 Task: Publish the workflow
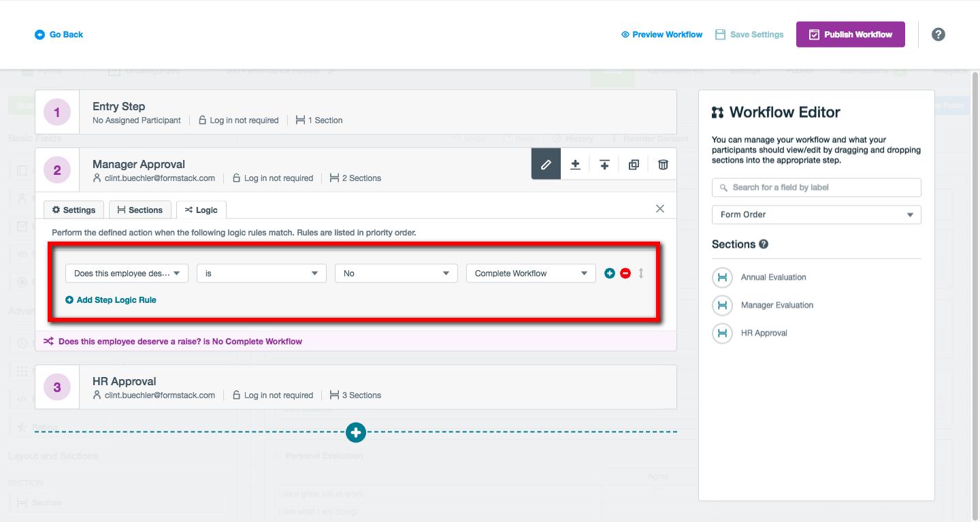click(850, 33)
